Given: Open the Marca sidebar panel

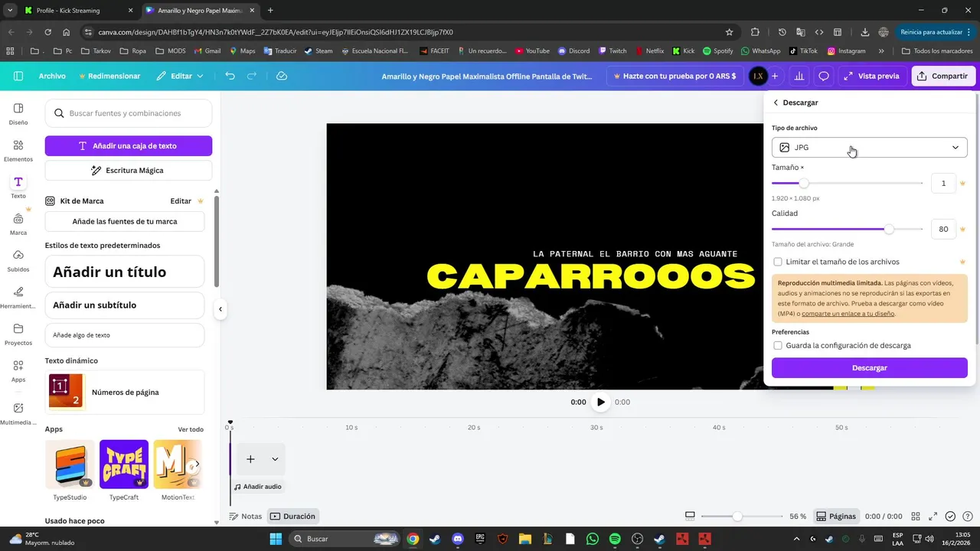Looking at the screenshot, I should (18, 224).
